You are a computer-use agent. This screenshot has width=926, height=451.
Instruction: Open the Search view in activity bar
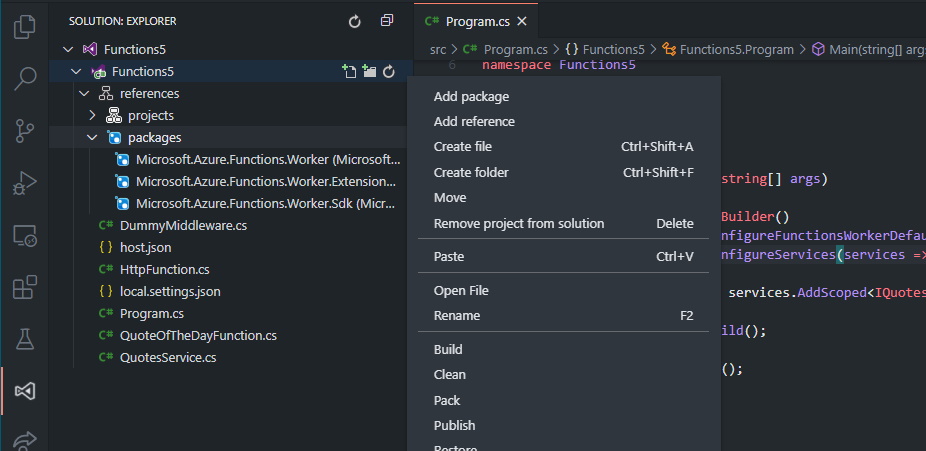coord(24,79)
